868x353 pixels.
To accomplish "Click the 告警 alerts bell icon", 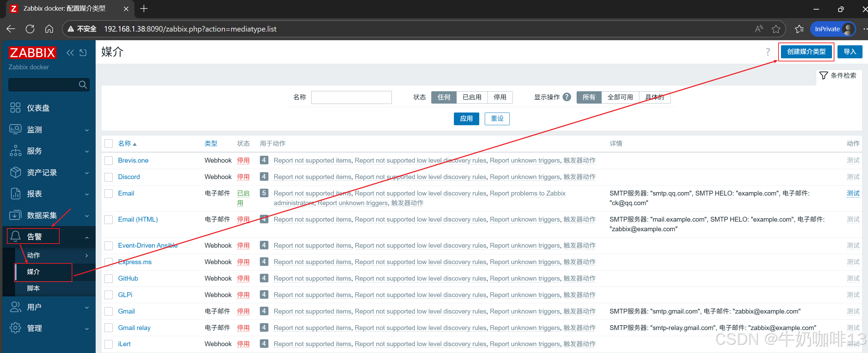I will 15,236.
